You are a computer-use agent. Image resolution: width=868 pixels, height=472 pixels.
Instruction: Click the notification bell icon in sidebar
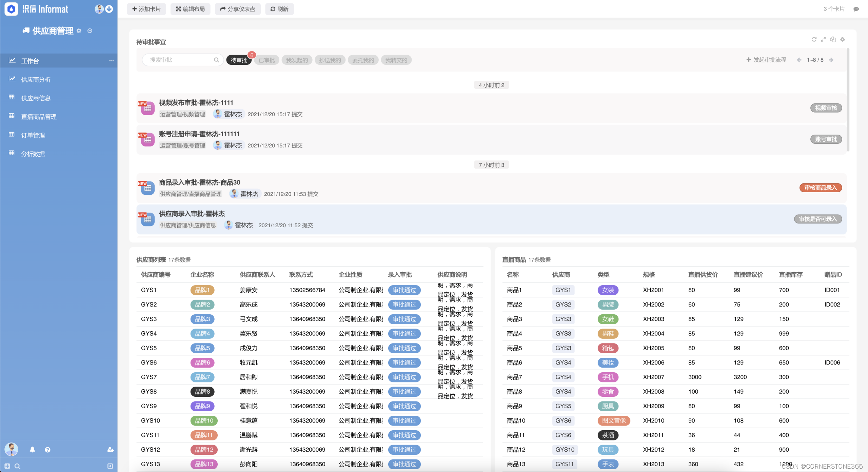click(x=32, y=450)
